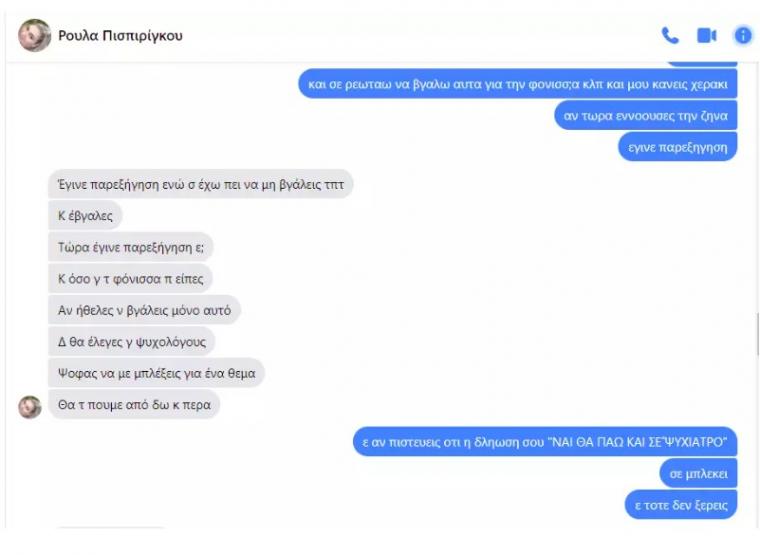Click the chat scrollbar on the right edge
Image resolution: width=760 pixels, height=555 pixels.
click(757, 334)
